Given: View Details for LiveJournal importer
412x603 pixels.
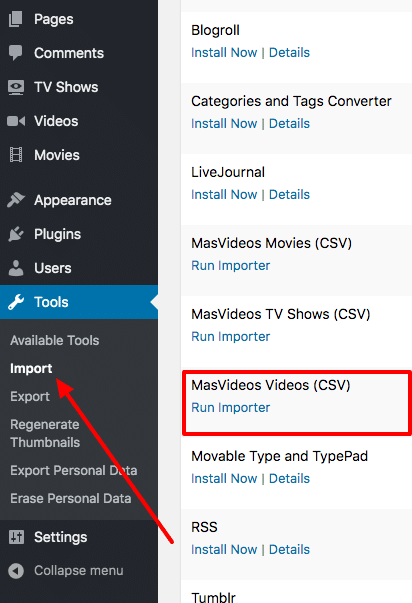Looking at the screenshot, I should [289, 195].
